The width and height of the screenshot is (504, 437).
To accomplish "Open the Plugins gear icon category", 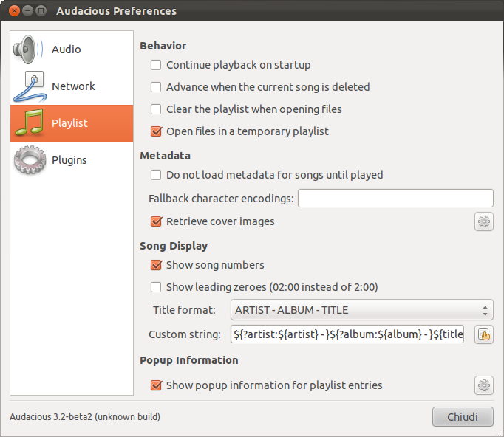I will pos(30,160).
